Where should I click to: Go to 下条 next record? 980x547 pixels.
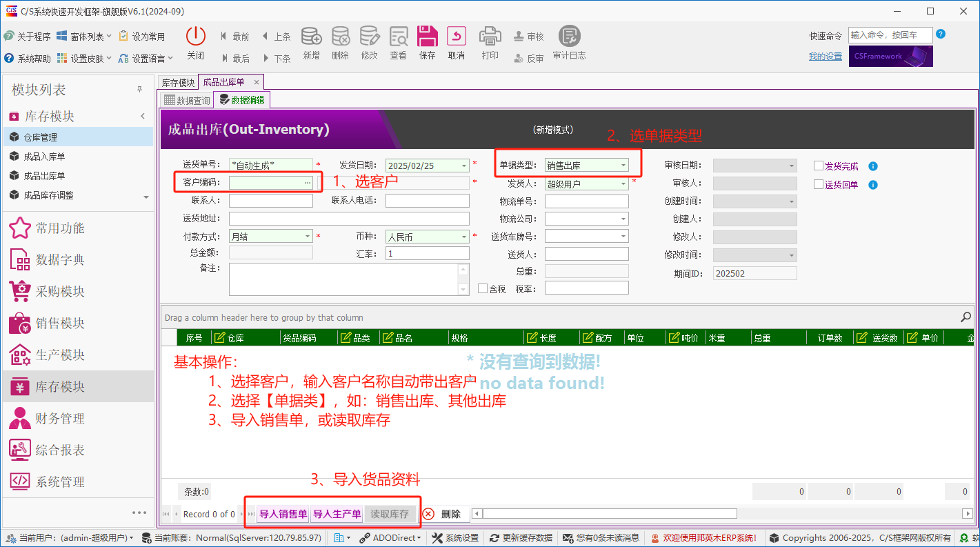pos(277,59)
